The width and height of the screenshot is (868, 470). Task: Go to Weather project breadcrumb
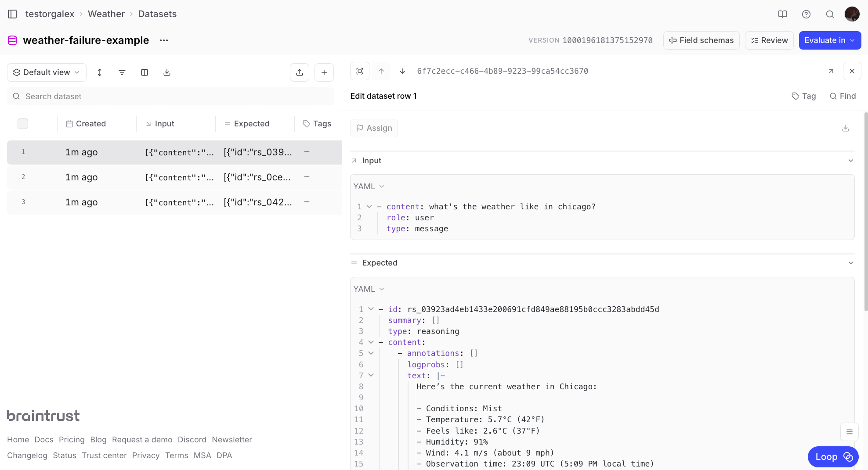[106, 14]
